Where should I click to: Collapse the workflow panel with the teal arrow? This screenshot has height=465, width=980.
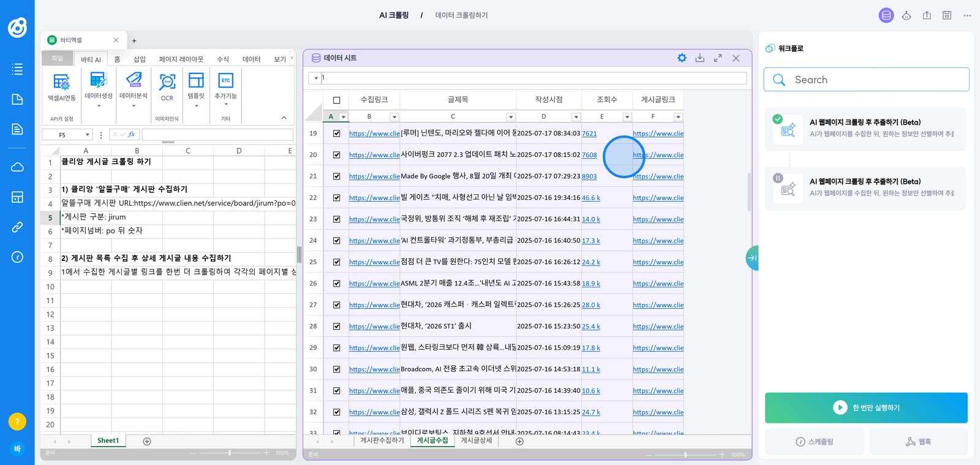click(x=752, y=258)
